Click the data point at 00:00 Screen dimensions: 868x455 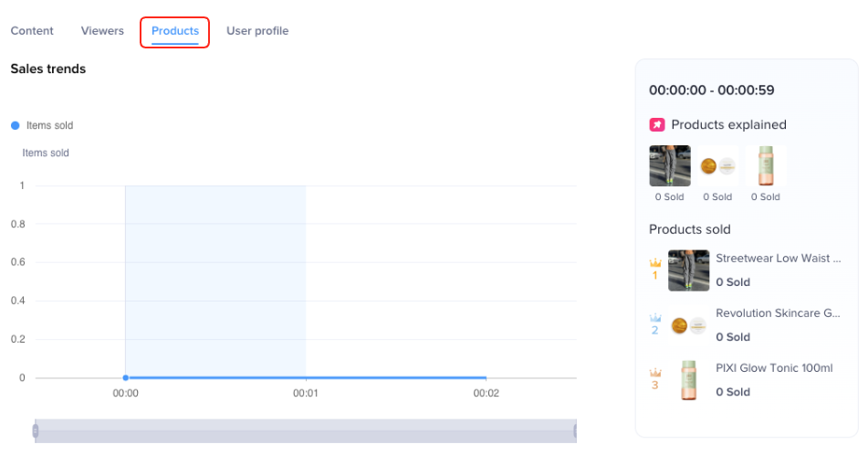pyautogui.click(x=126, y=377)
